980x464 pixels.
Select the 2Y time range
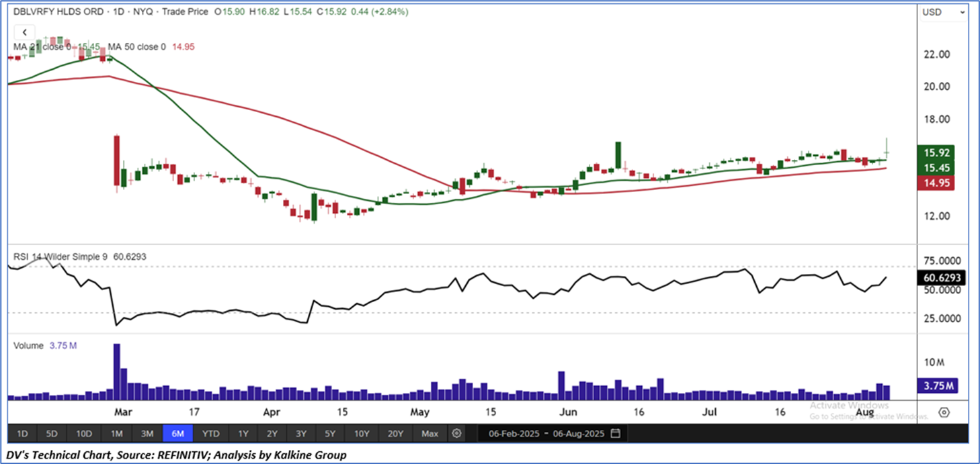coord(272,433)
